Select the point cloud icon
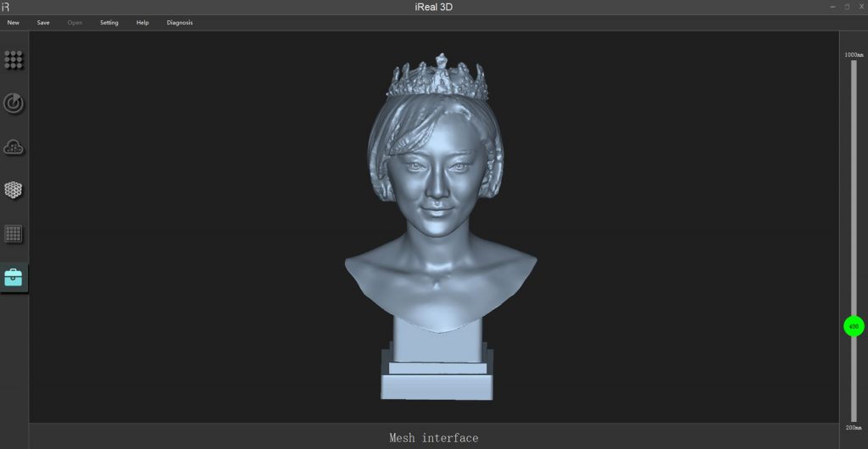868x449 pixels. click(x=14, y=147)
